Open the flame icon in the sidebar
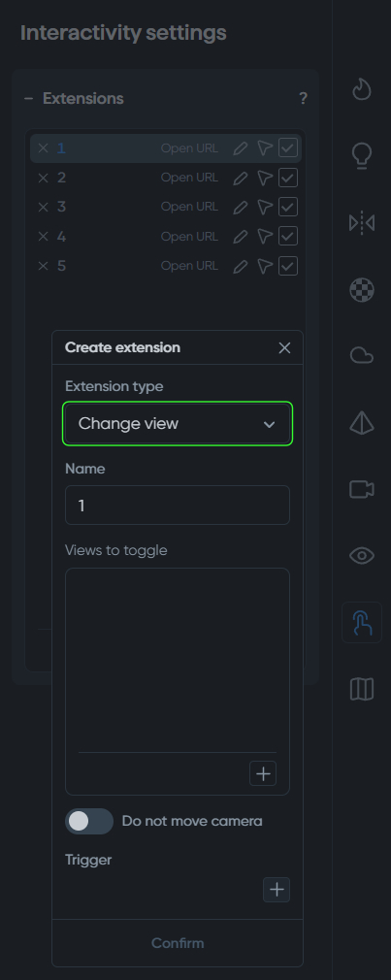The image size is (391, 980). (362, 89)
